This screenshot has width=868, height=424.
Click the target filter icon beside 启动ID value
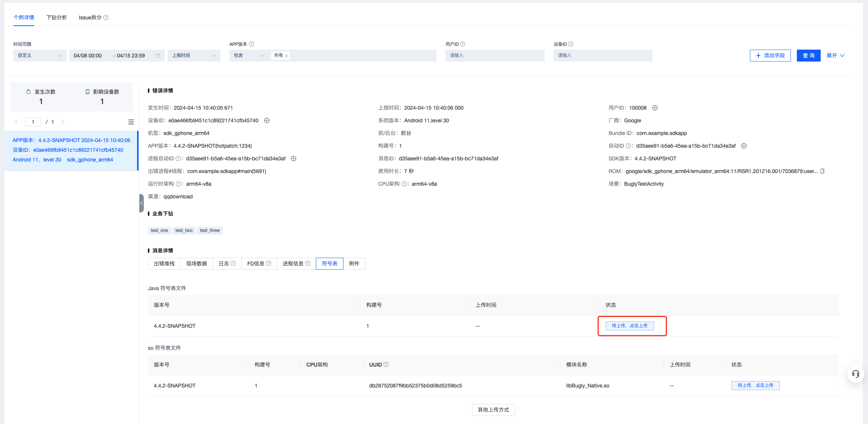[744, 146]
